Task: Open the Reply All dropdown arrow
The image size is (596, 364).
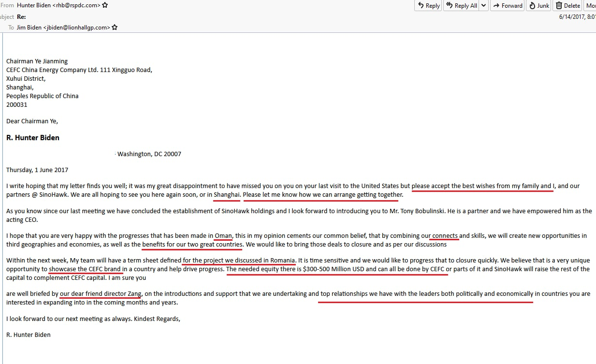Action: (483, 5)
